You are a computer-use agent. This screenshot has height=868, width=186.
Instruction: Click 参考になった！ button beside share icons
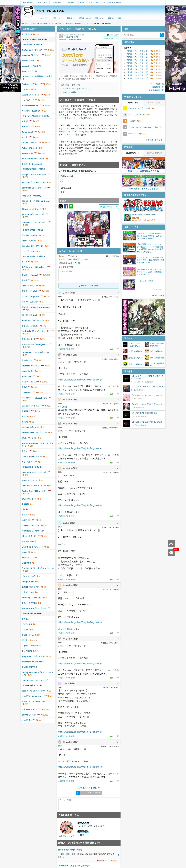pos(109,207)
